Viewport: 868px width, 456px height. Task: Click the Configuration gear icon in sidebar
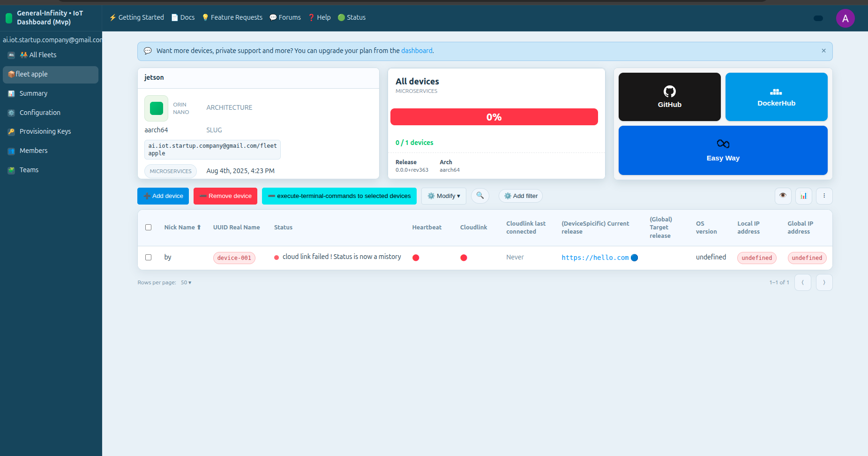point(11,113)
